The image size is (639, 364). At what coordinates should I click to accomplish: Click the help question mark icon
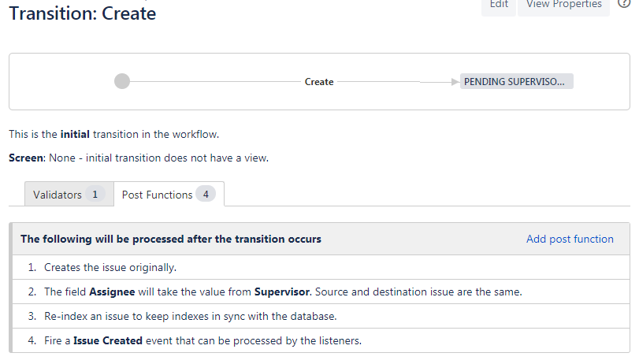pos(624,3)
